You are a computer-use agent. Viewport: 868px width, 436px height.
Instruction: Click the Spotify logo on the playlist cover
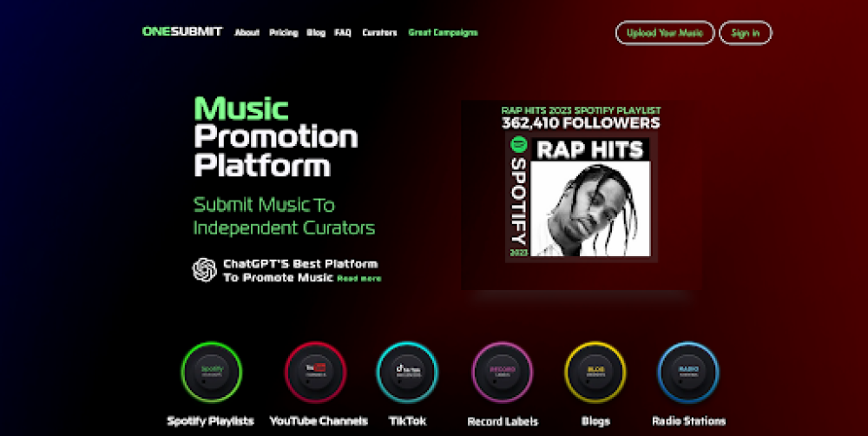tap(518, 145)
